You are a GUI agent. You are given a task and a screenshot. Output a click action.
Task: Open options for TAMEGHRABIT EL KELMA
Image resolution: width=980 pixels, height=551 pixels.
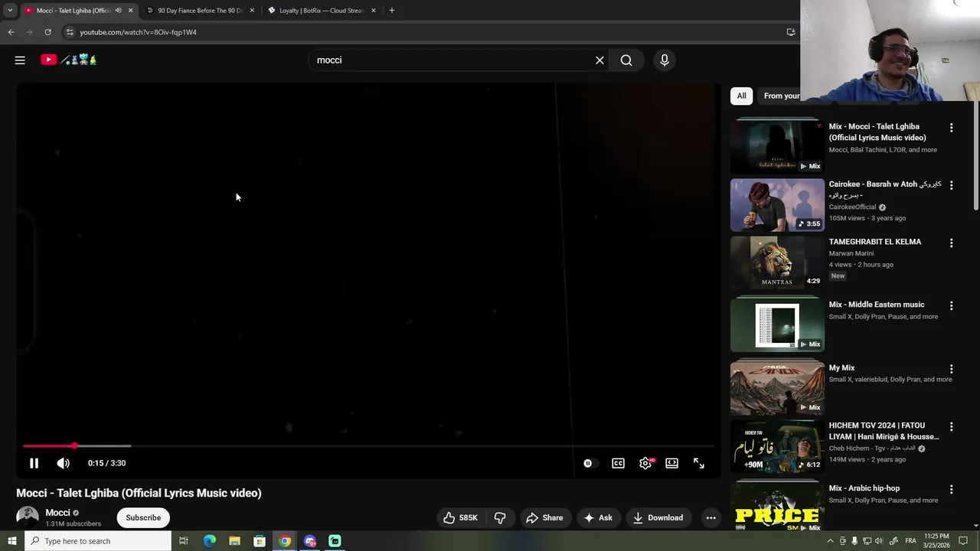[951, 243]
